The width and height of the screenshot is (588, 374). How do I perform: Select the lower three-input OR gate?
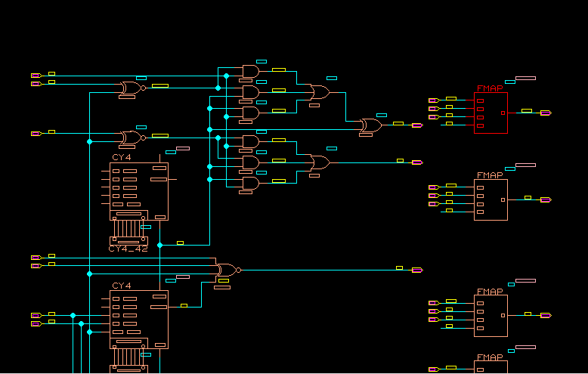320,162
